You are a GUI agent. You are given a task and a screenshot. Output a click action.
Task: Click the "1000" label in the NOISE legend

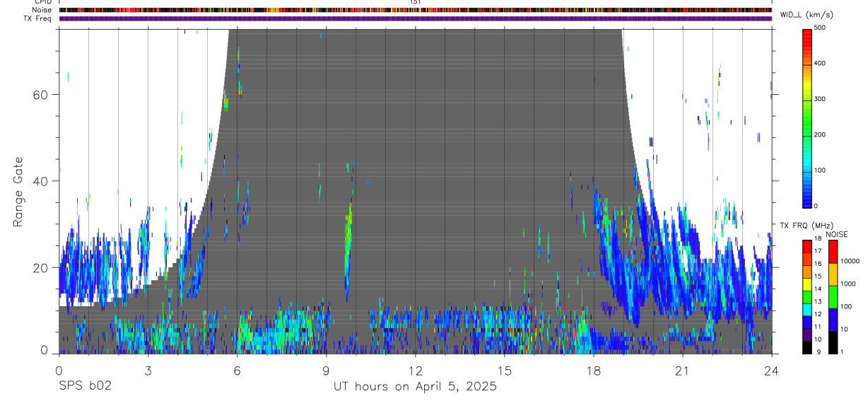[x=848, y=284]
